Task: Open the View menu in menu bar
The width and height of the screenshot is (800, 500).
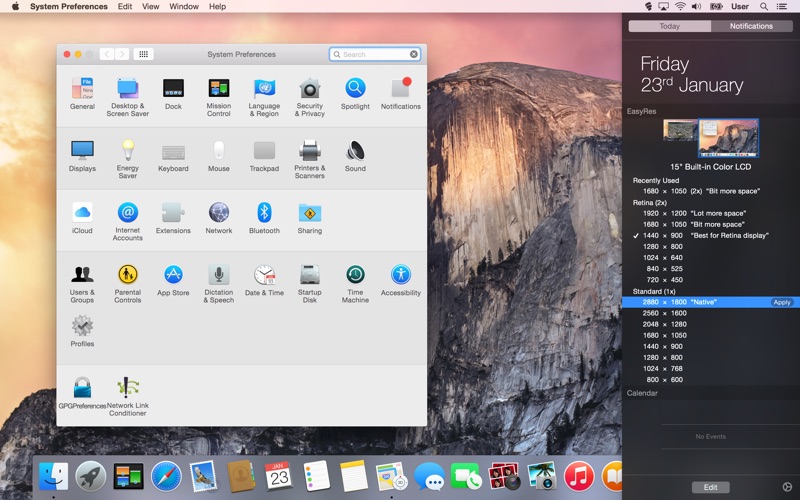Action: (150, 6)
